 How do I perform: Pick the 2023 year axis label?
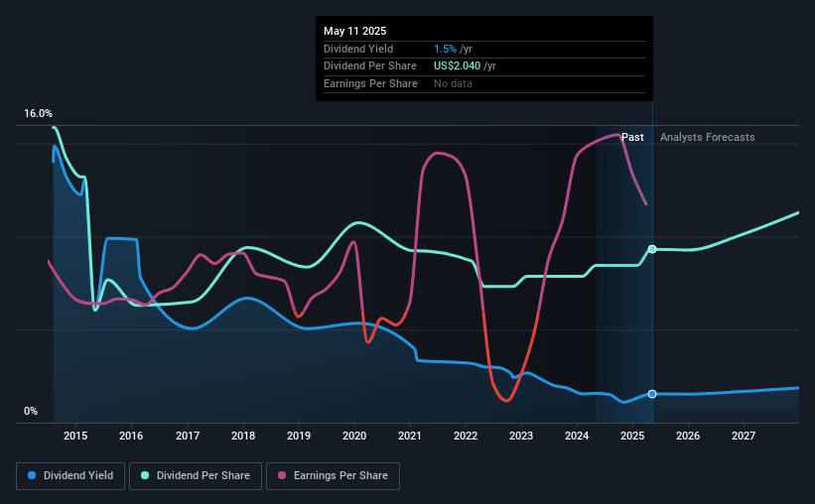pos(522,436)
